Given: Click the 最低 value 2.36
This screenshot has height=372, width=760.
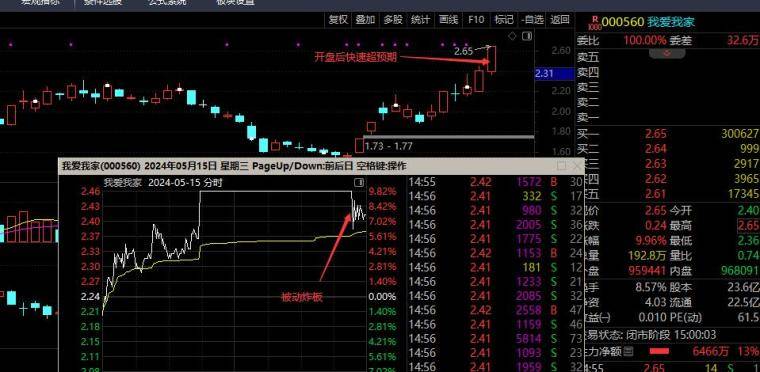Looking at the screenshot, I should [748, 241].
